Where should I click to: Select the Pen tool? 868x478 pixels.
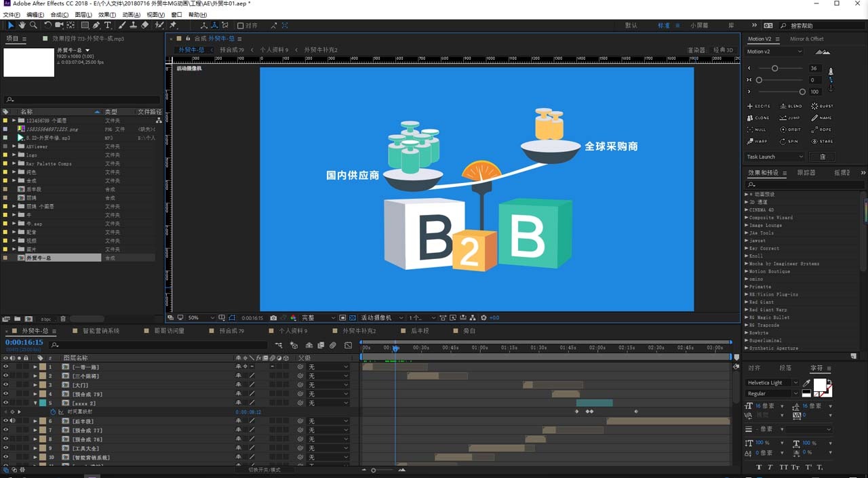(96, 25)
